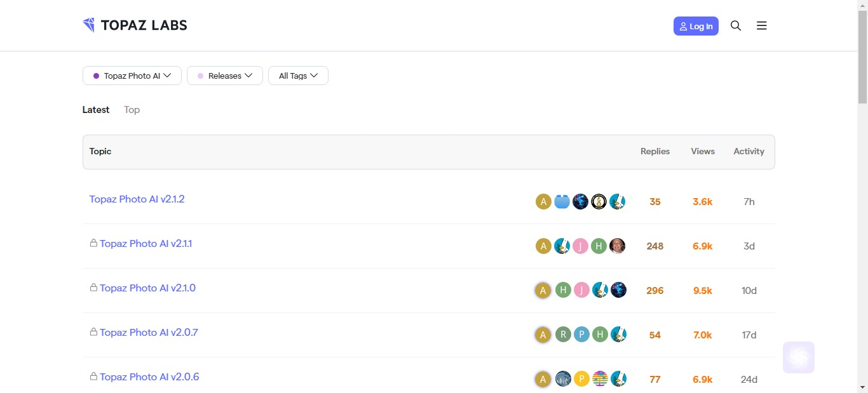Click the gray picture avatar in v2.0.6 row
This screenshot has width=868, height=393.
coord(563,380)
